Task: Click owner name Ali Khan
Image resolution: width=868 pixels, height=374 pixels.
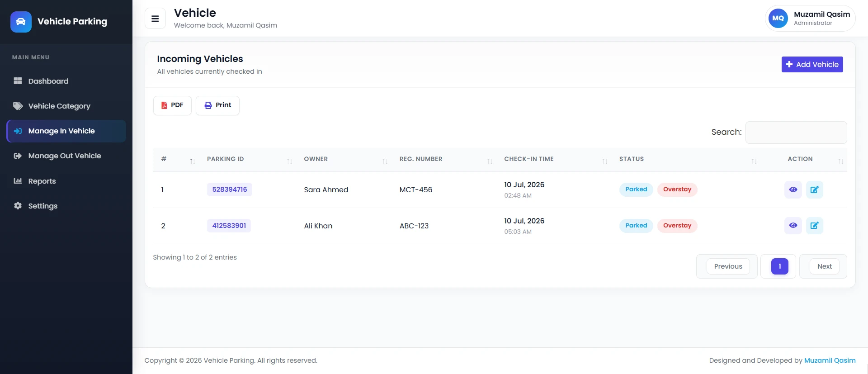Action: point(318,226)
